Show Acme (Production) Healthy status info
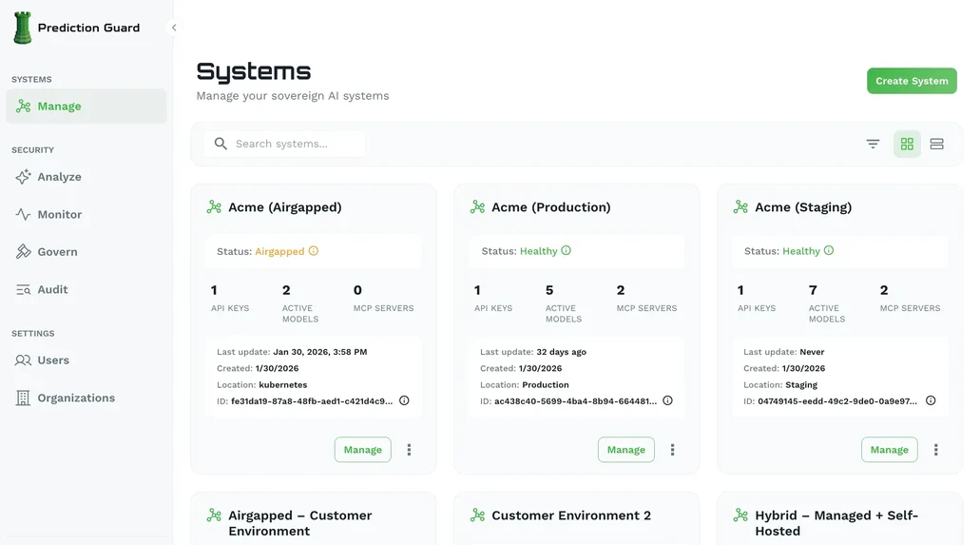980x545 pixels. point(566,250)
